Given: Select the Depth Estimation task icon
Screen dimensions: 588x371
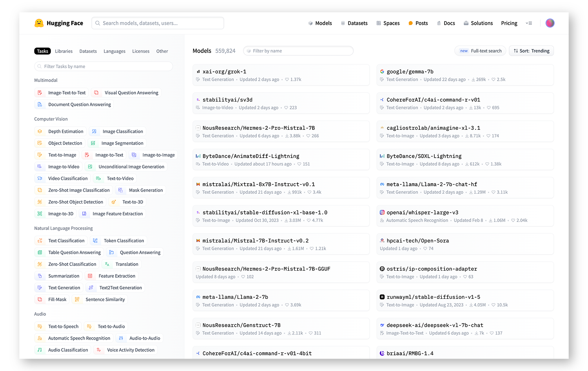Looking at the screenshot, I should click(40, 131).
